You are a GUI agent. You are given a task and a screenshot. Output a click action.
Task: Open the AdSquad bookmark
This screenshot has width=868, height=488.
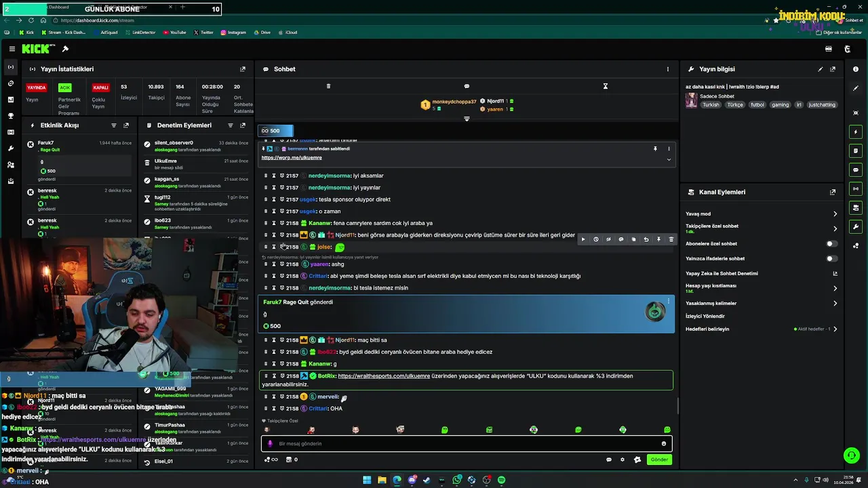[x=106, y=33]
